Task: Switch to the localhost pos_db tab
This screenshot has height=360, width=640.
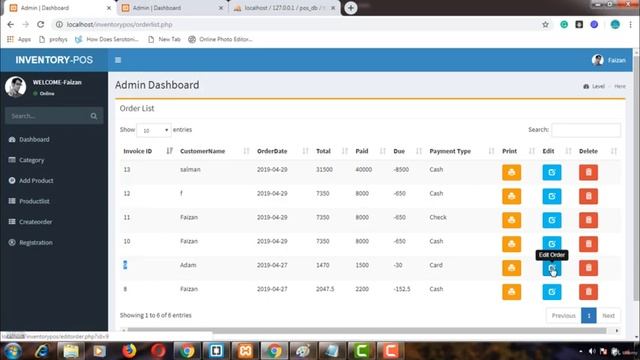Action: [x=284, y=8]
